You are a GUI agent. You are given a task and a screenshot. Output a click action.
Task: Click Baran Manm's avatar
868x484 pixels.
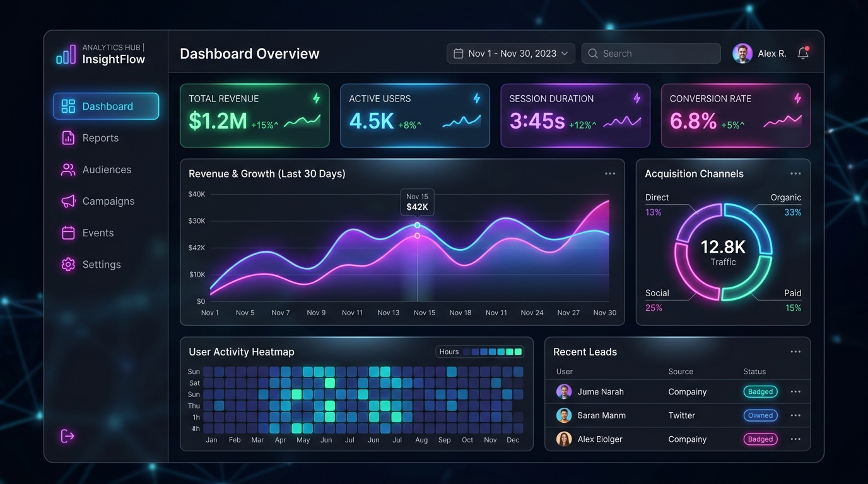564,415
